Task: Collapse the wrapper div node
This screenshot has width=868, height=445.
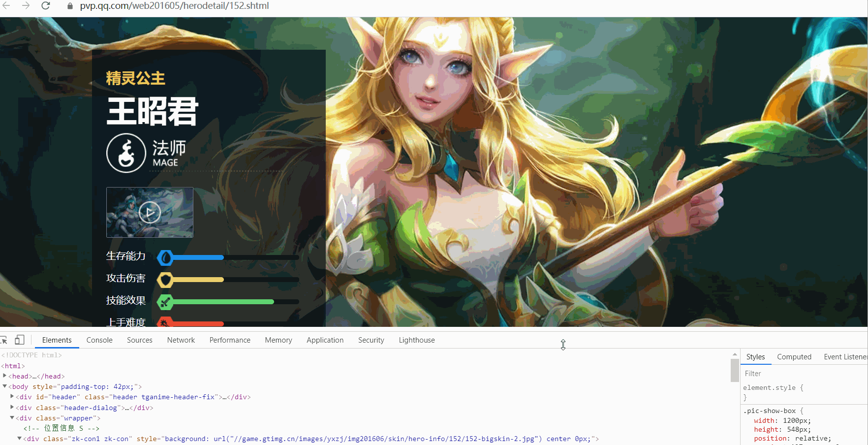Action: (12, 417)
